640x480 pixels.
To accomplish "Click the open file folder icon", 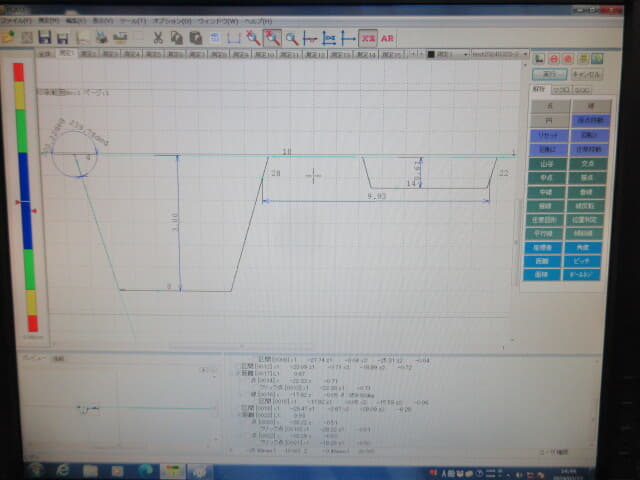I will tap(8, 37).
